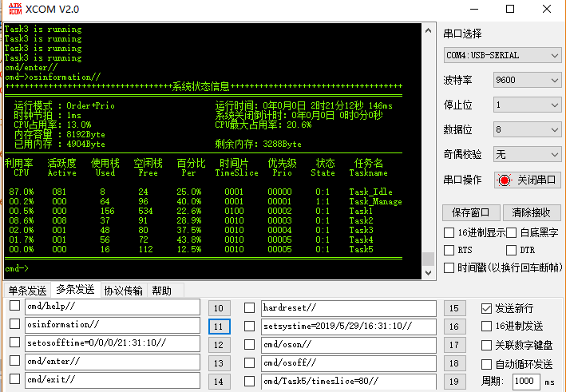Open the 协议传输 tab
Image resolution: width=566 pixels, height=392 pixels.
pos(124,291)
